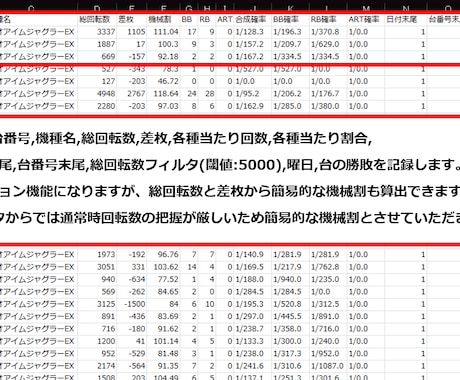Viewport: 460px width, 380px height.
Task: Select the cell with value 669
Action: (x=97, y=57)
